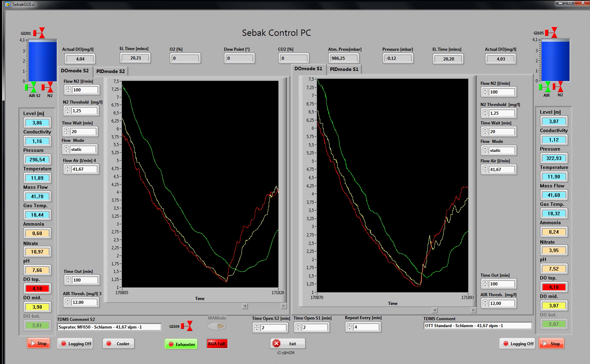This screenshot has width=590, height=364.
Task: Toggle the Exhauster button
Action: tap(181, 344)
